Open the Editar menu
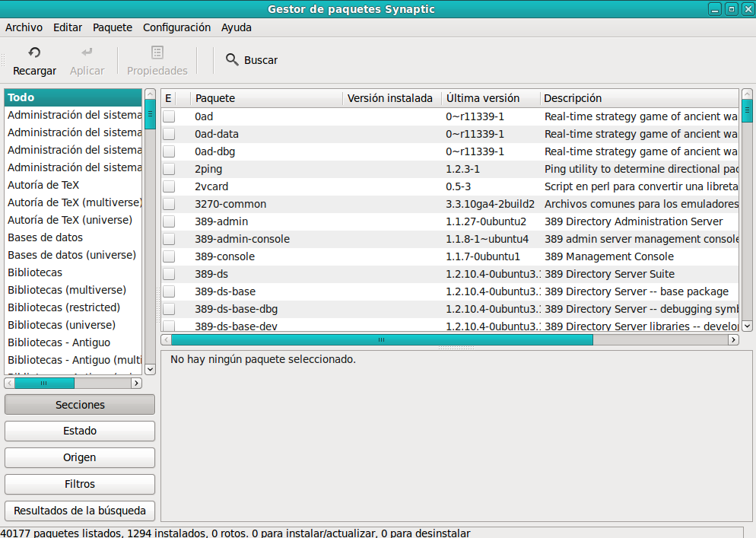 coord(68,27)
